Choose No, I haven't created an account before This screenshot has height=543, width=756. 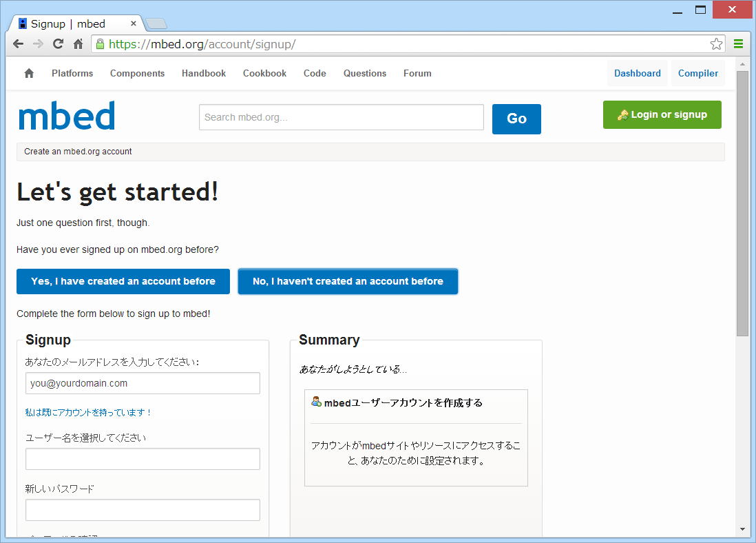[x=348, y=281]
